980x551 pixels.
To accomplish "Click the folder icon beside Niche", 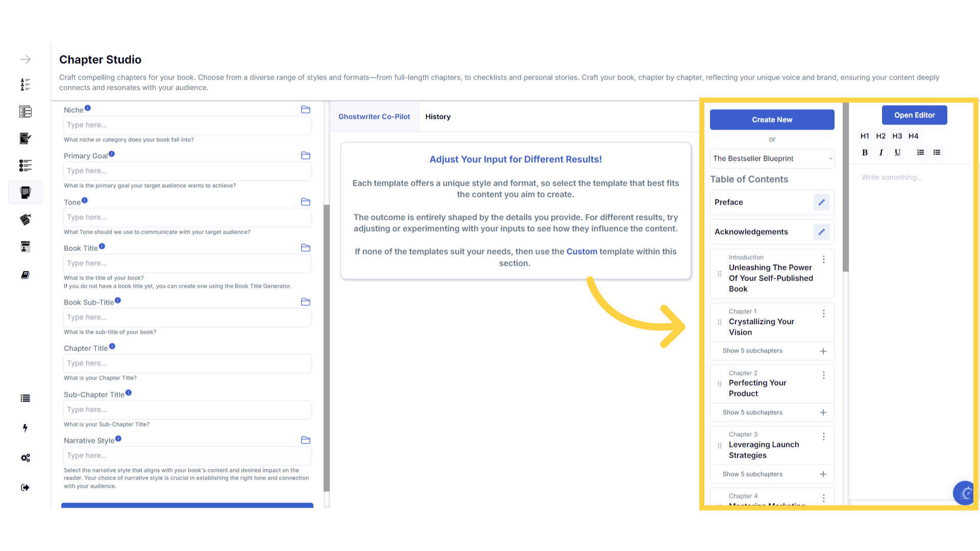I will pos(306,110).
